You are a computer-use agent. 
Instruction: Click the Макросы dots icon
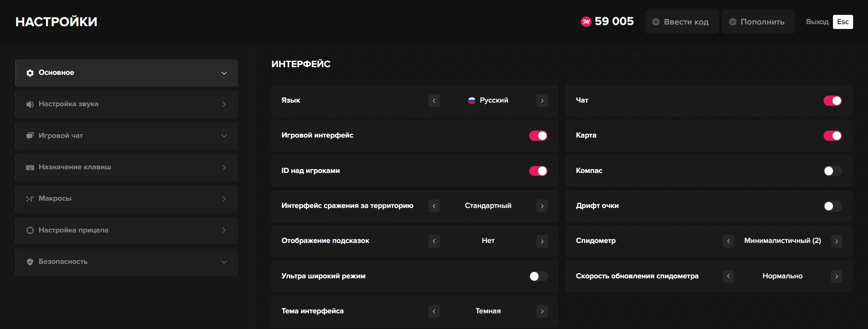coord(30,199)
